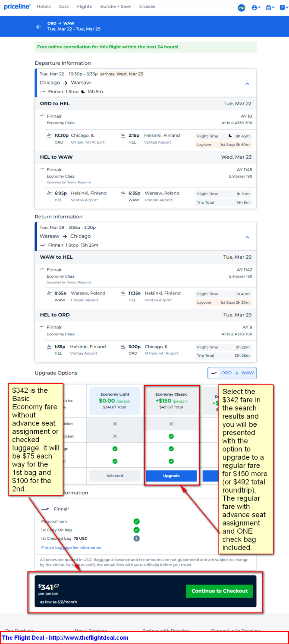Click Continue to Checkout

pyautogui.click(x=219, y=591)
